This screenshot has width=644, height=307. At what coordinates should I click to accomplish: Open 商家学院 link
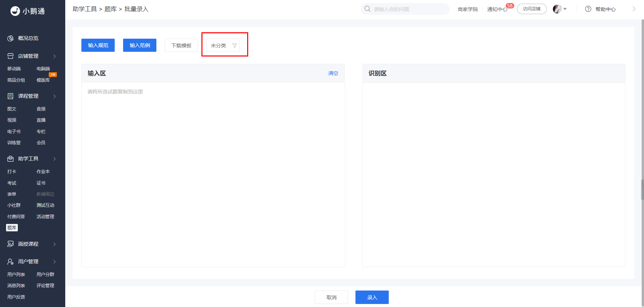coord(468,9)
